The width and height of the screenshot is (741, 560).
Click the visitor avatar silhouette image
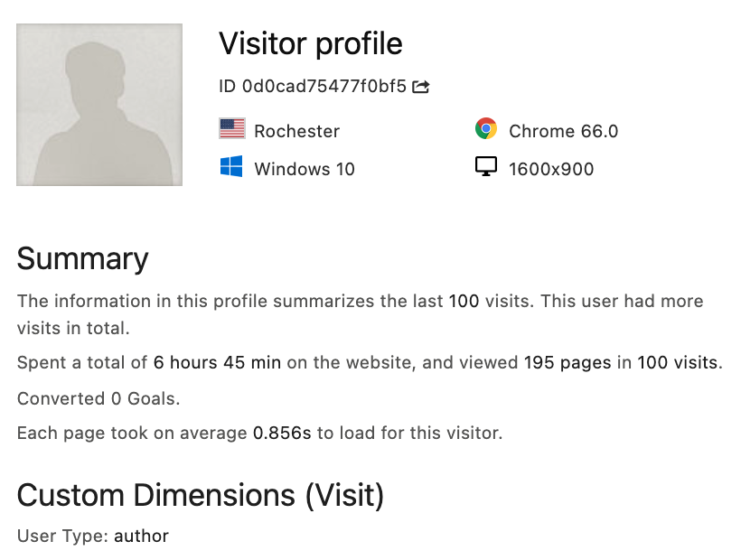(x=98, y=104)
